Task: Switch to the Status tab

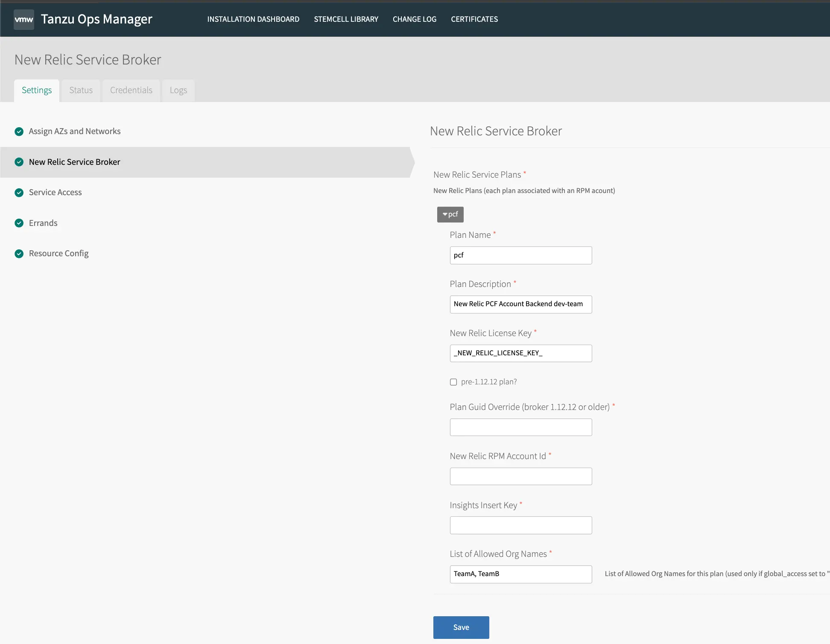Action: pos(81,90)
